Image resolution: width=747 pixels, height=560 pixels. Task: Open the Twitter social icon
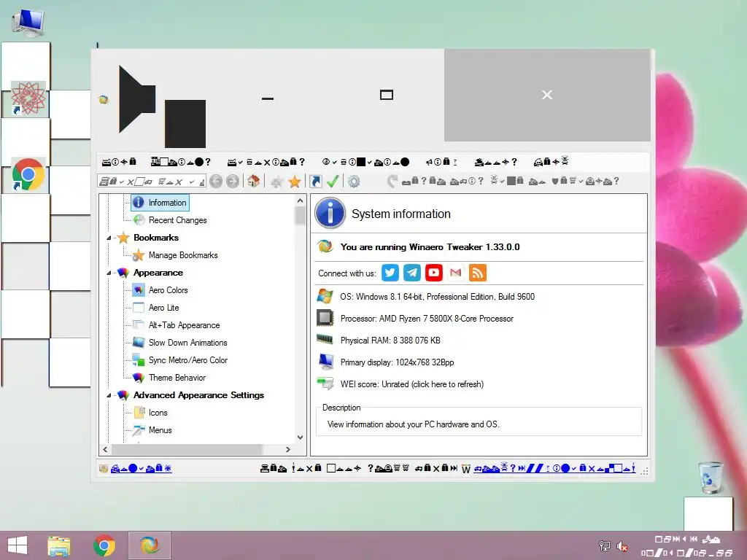[390, 273]
